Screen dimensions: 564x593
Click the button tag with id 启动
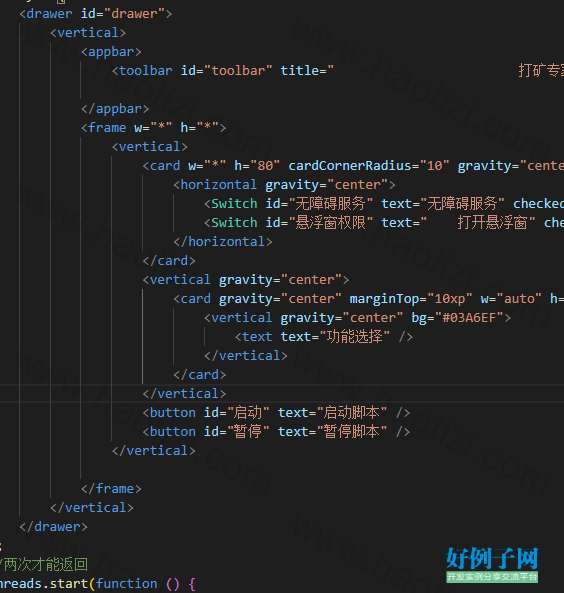(277, 413)
